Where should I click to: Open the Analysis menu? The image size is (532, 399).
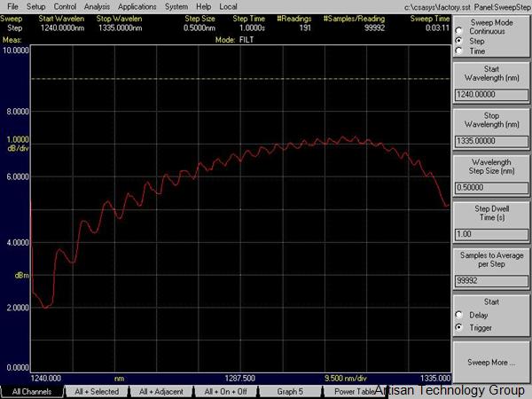97,6
